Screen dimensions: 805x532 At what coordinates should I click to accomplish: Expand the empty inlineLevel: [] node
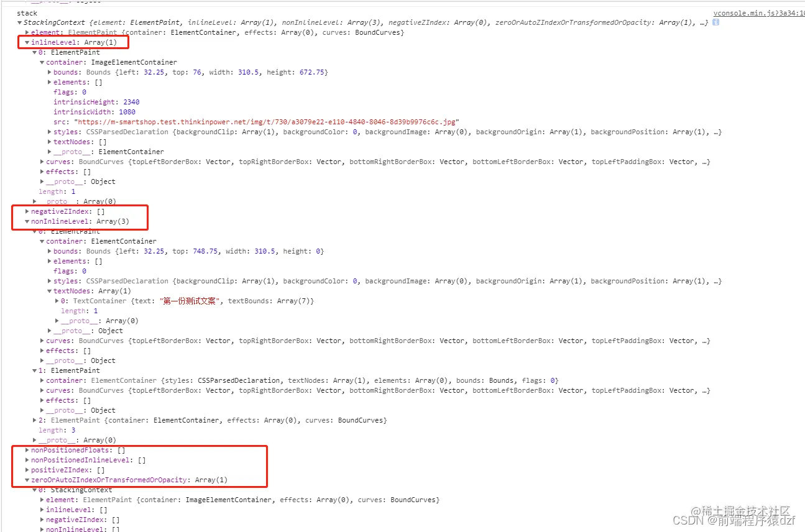click(42, 510)
